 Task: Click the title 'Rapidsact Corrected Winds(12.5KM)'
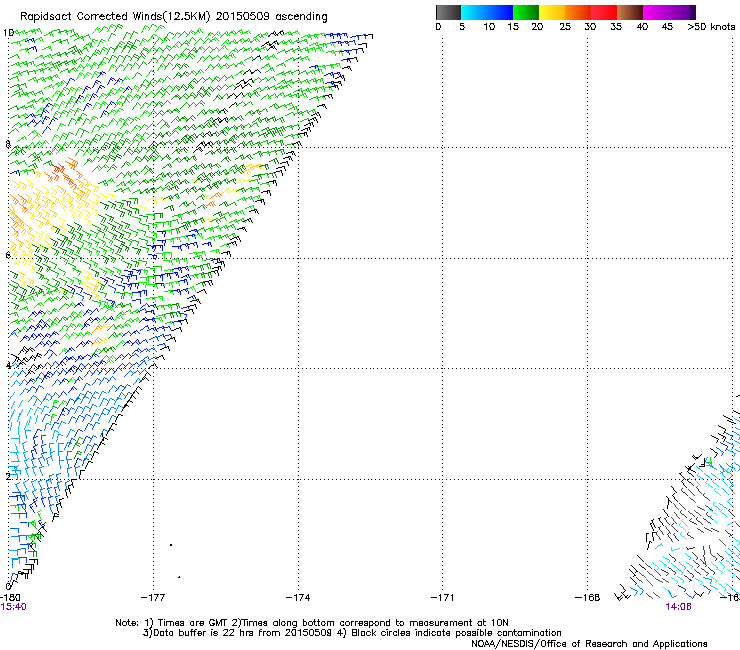[x=115, y=17]
